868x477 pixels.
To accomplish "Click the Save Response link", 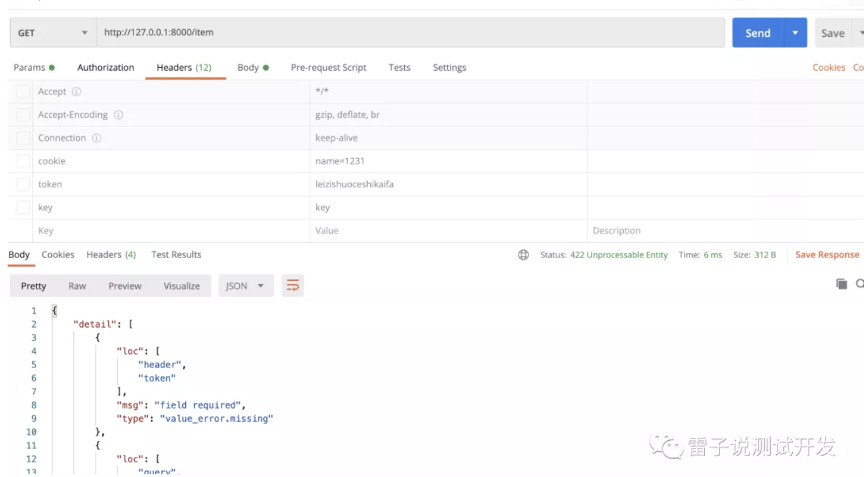I will 827,255.
